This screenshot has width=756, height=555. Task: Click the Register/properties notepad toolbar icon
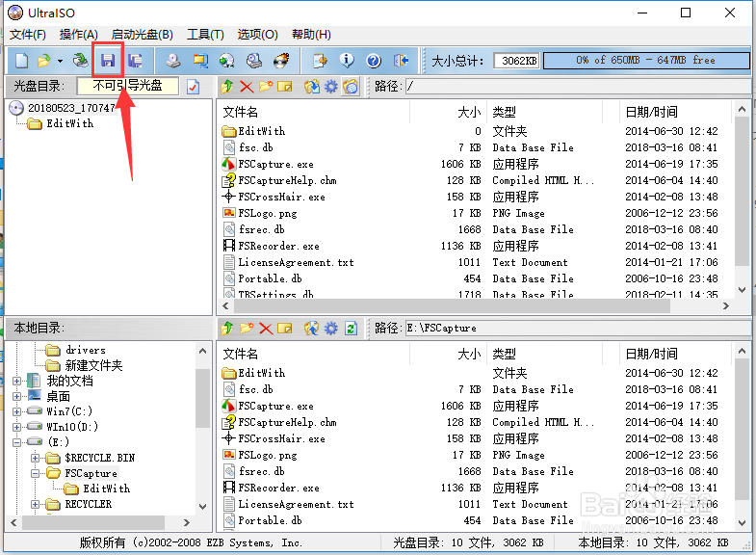point(320,61)
